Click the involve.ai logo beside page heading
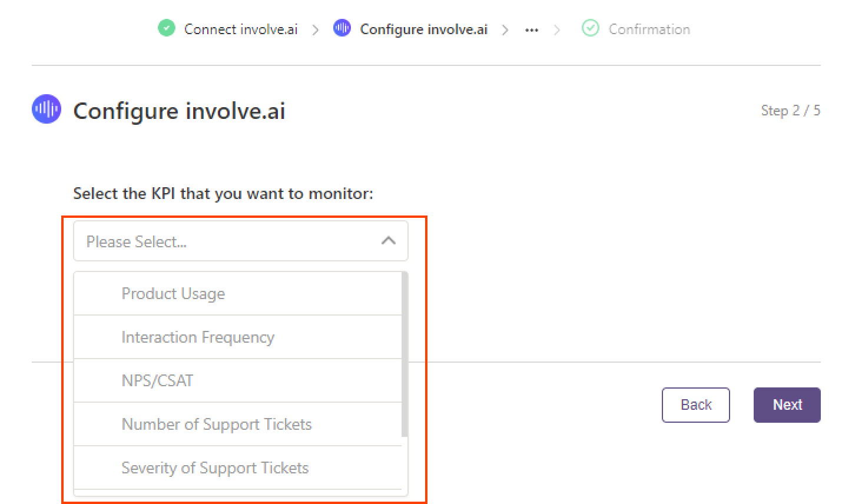Viewport: 842px width, 504px height. pos(47,109)
